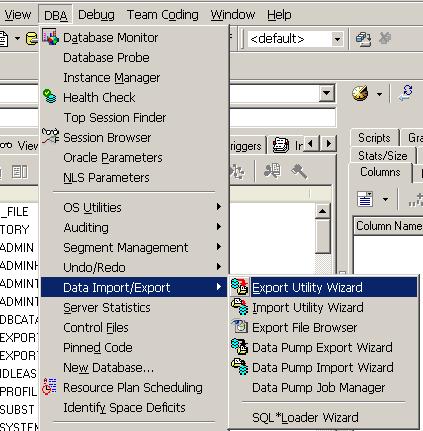Expand the Auditing submenu
Image resolution: width=423 pixels, height=431 pixels.
coord(135,228)
